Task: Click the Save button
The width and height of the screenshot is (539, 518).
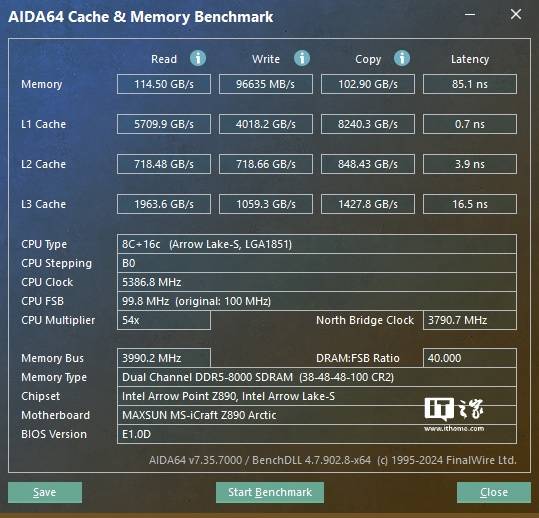Action: [45, 492]
